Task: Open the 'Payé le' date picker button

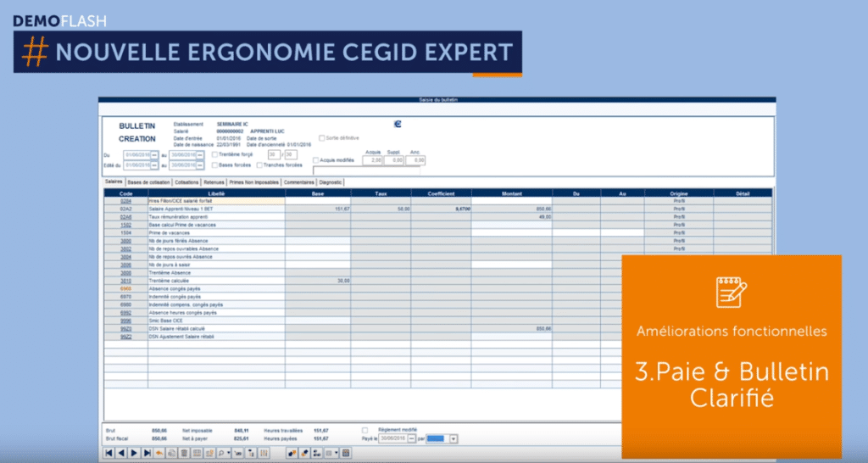Action: pos(412,438)
